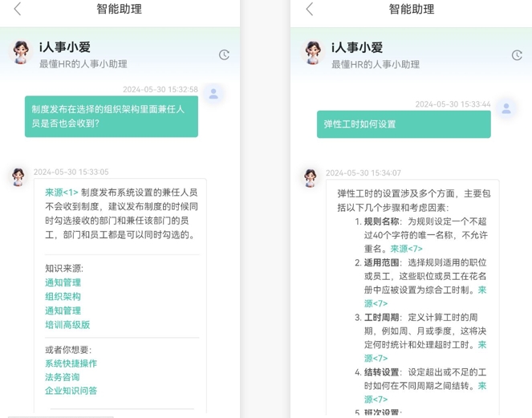Screen dimensions: 532x418
Task: Tap user avatar beside 弹性工时如何设置 message
Action: click(x=506, y=109)
